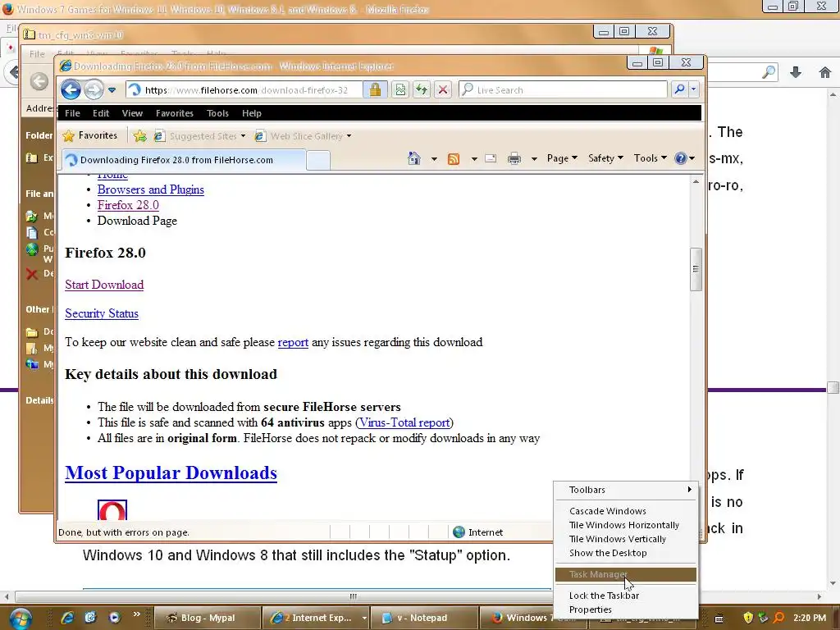This screenshot has height=630, width=840.
Task: Select the Downloading Firefox 28.0 tab
Action: (x=184, y=160)
